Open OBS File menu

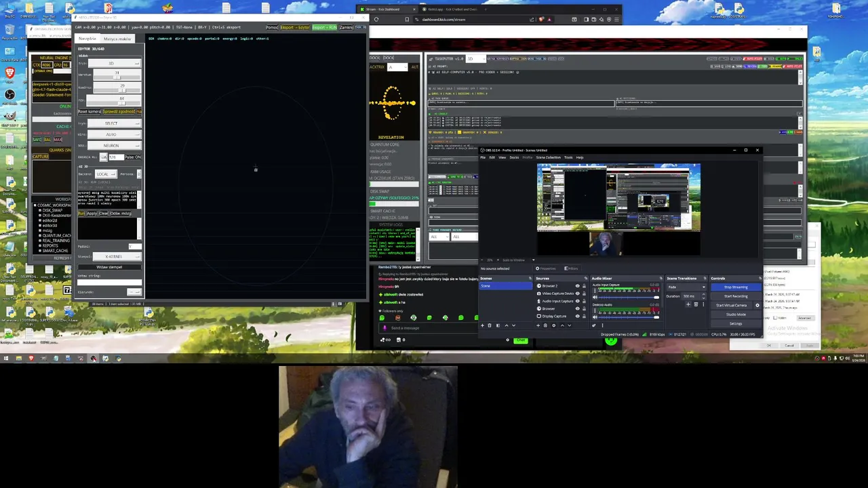[x=483, y=157]
